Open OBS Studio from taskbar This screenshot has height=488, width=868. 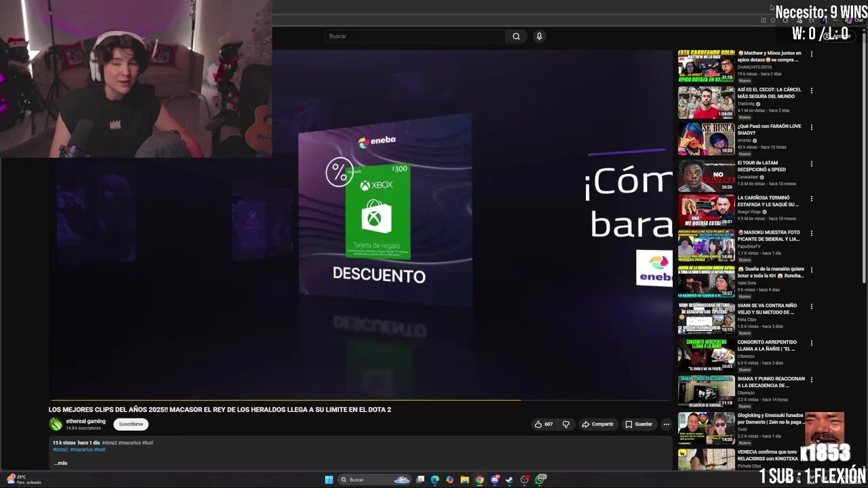(525, 480)
